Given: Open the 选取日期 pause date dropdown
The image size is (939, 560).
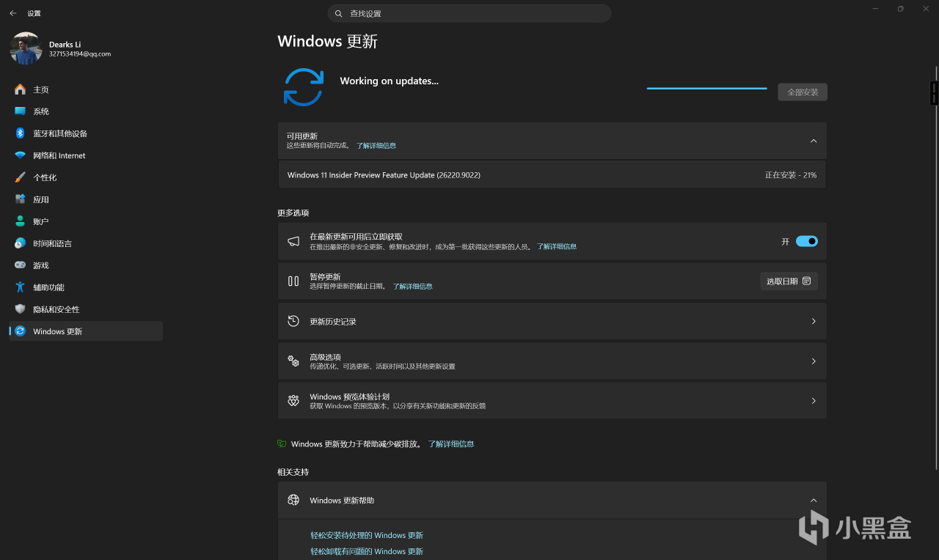Looking at the screenshot, I should point(789,281).
